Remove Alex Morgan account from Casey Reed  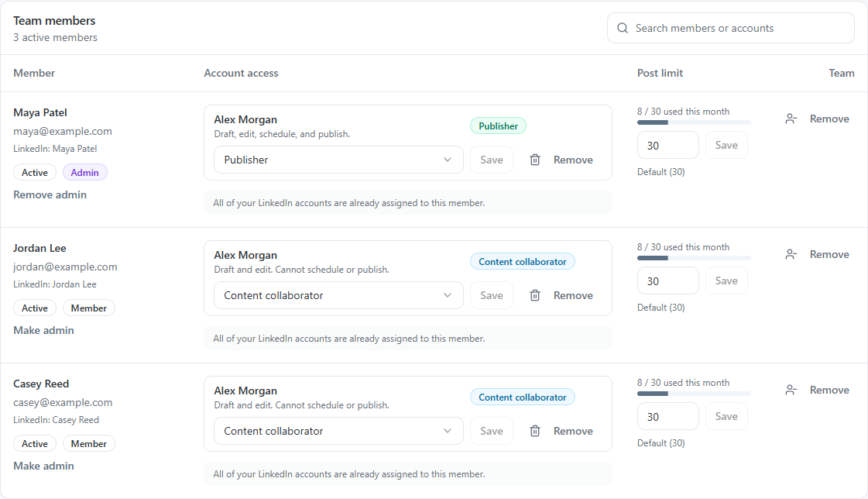[573, 431]
